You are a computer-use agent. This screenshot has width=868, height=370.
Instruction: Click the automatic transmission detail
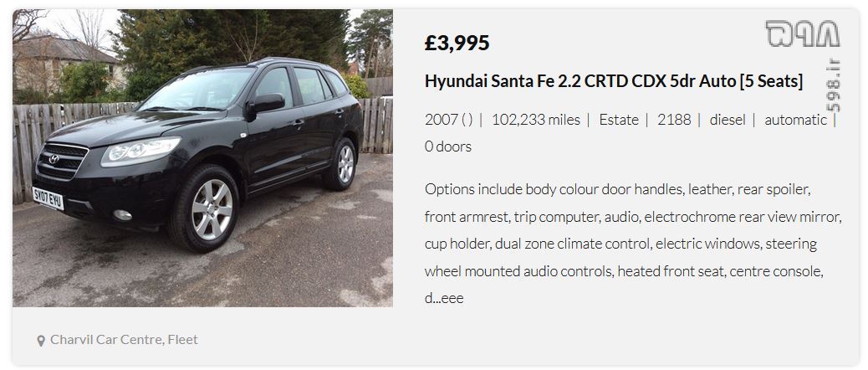(x=795, y=120)
